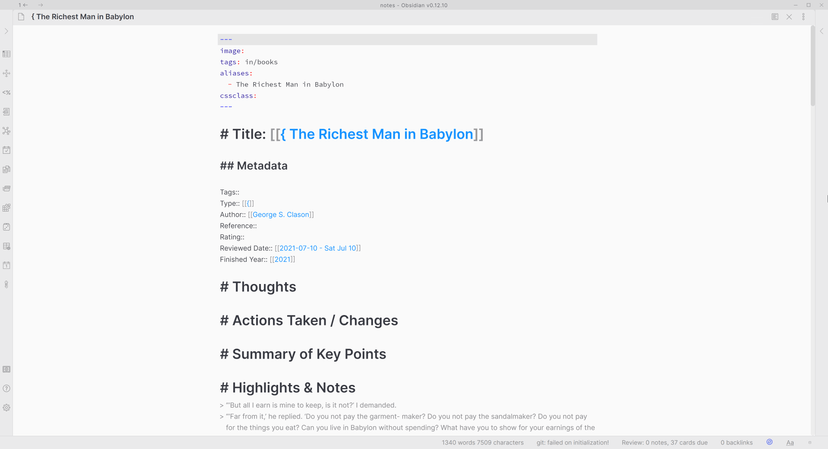Image resolution: width=828 pixels, height=449 pixels.
Task: Click the blocks-with-plus ribbon icon
Action: pos(6,208)
